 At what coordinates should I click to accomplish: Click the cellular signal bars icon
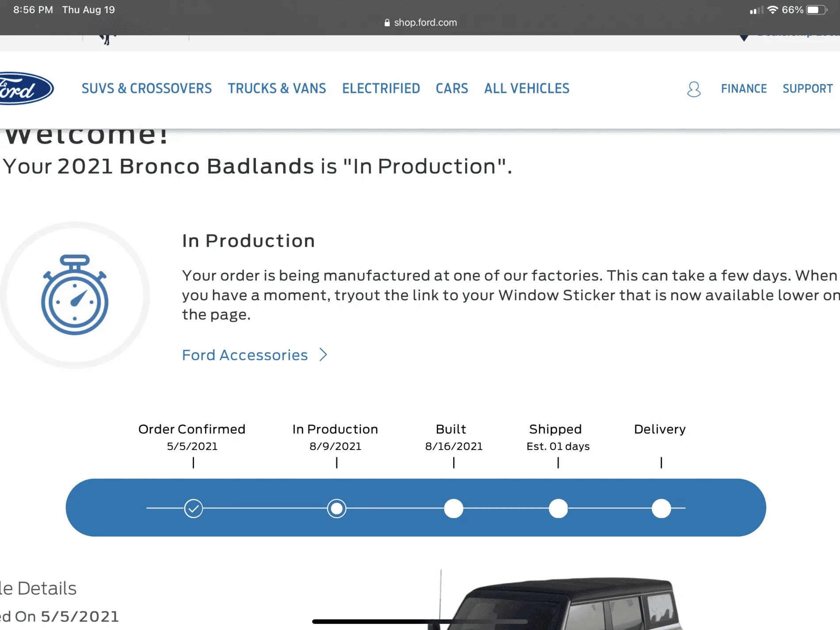pos(756,10)
